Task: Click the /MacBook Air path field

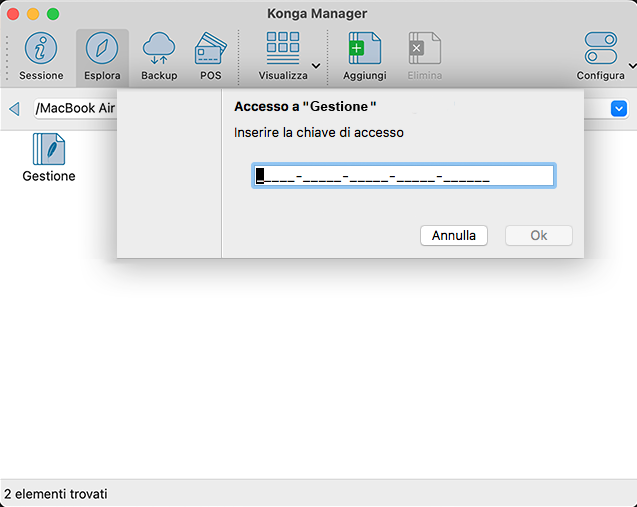Action: coord(75,108)
